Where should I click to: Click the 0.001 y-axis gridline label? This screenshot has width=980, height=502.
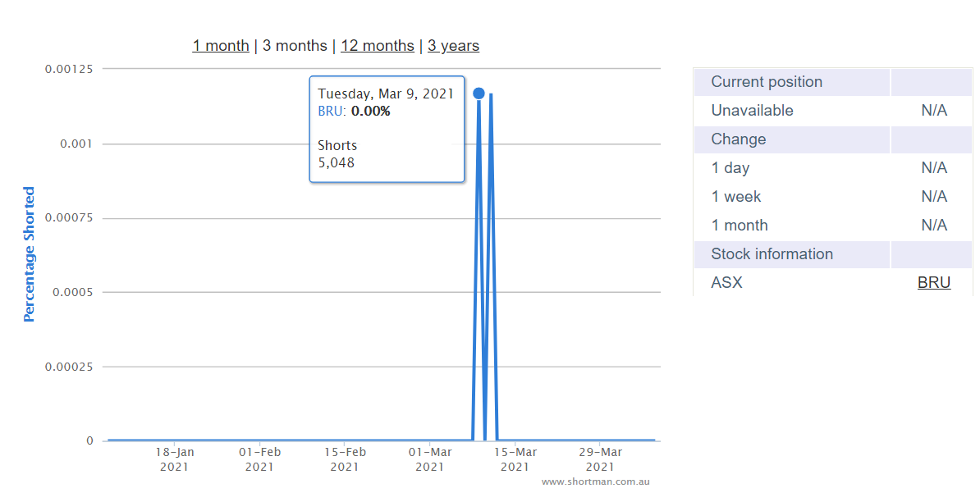[76, 144]
